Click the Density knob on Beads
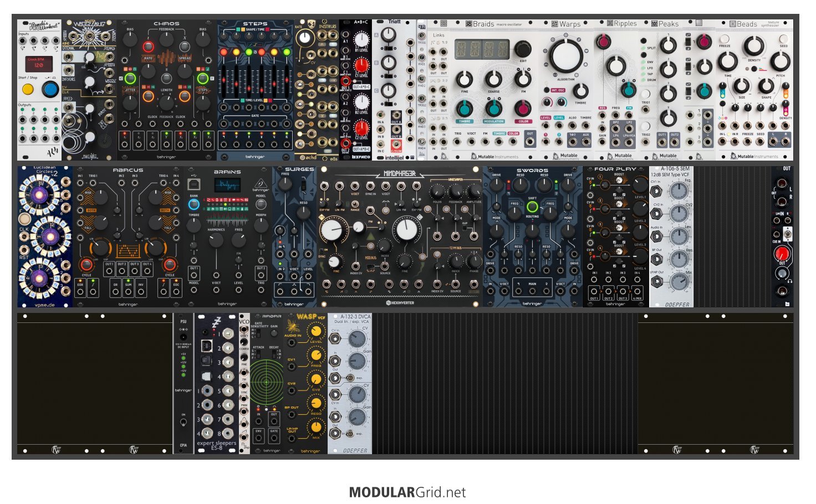Viewport: 816px width, 504px height. pos(754,46)
